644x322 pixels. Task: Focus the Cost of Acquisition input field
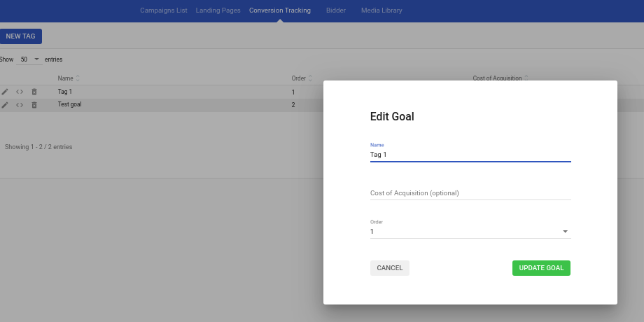pos(470,193)
